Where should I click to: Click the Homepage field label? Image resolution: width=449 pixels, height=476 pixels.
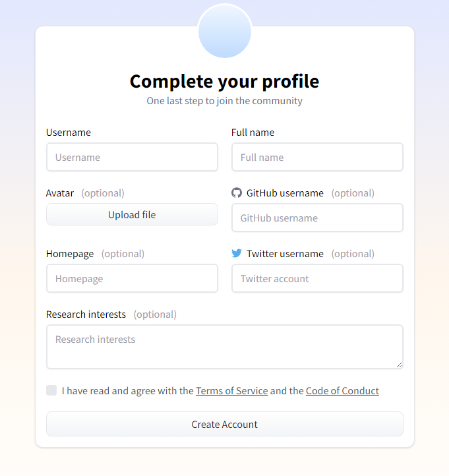[x=70, y=254]
